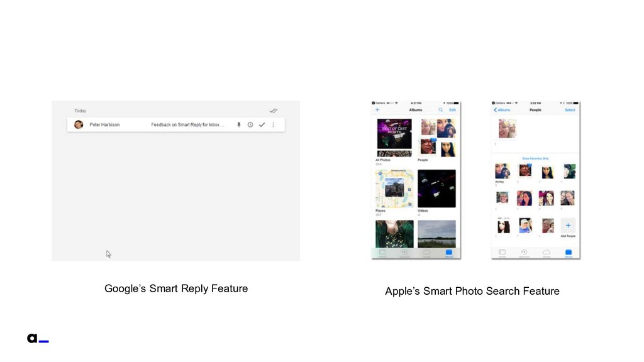The image size is (644, 362).
Task: Select the Albums tab on the People screen
Action: click(569, 253)
